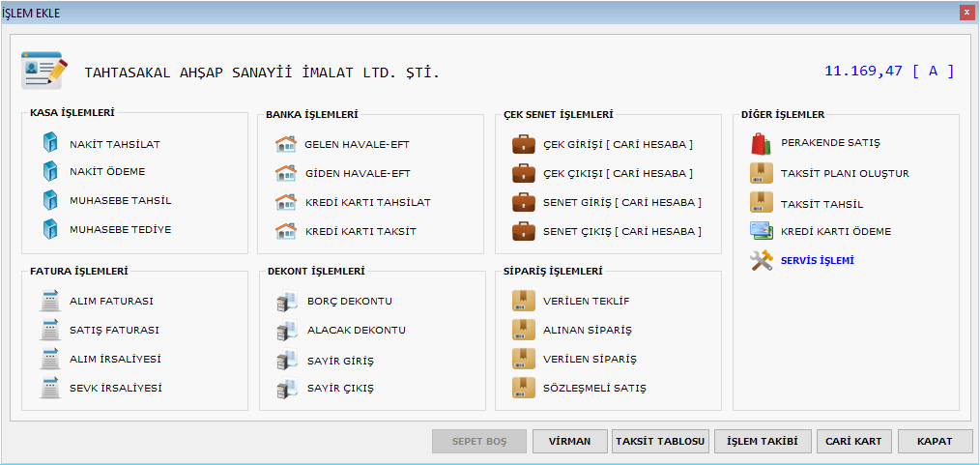The image size is (980, 465).
Task: Open Sözleşmeli Satış in order operations
Action: (x=593, y=388)
